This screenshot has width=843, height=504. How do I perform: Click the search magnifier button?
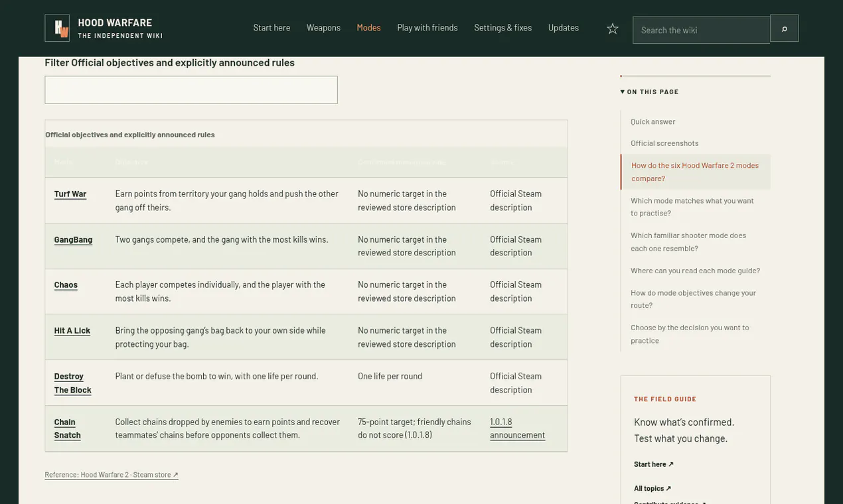coord(785,29)
